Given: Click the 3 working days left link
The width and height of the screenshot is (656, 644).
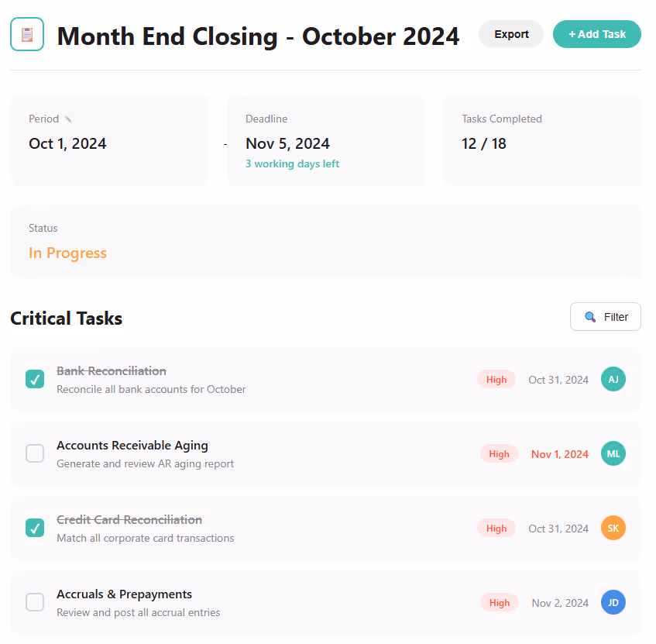Looking at the screenshot, I should (x=292, y=164).
